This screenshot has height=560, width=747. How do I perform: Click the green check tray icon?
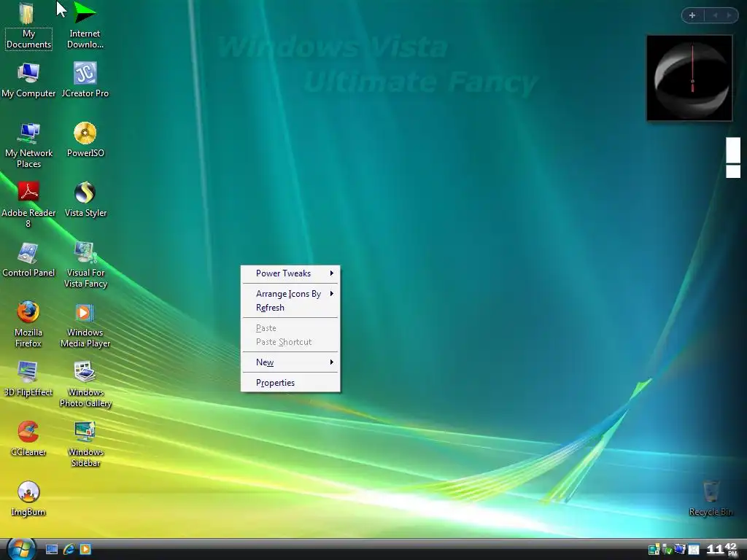[x=667, y=550]
